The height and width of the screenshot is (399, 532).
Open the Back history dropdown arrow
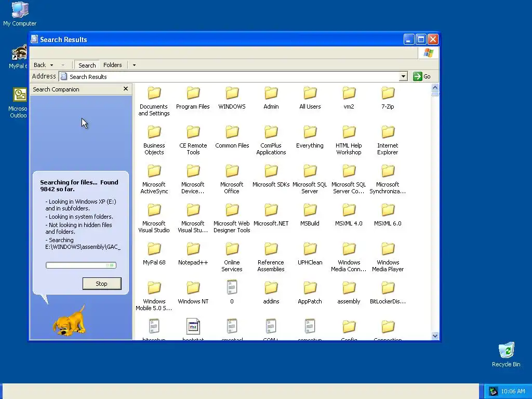coord(51,65)
